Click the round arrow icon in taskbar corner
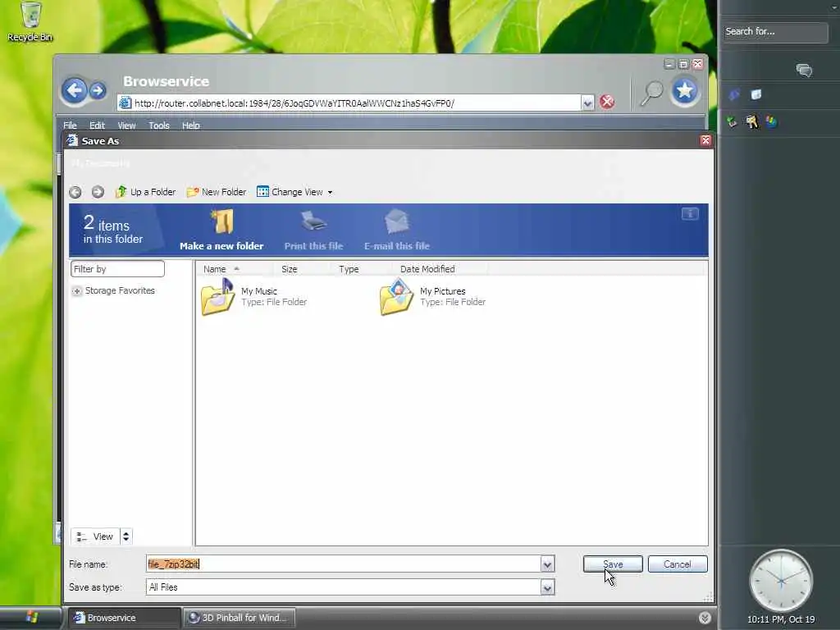 tap(705, 618)
